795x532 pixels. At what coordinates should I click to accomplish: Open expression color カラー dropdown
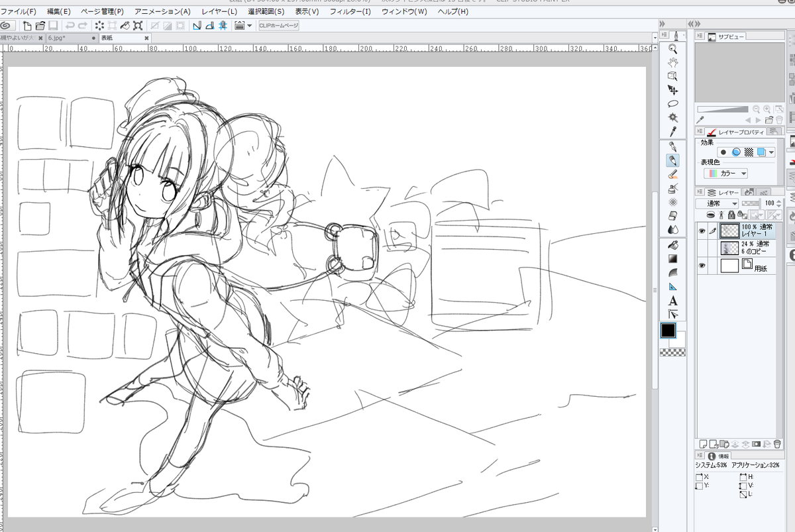[x=725, y=174]
